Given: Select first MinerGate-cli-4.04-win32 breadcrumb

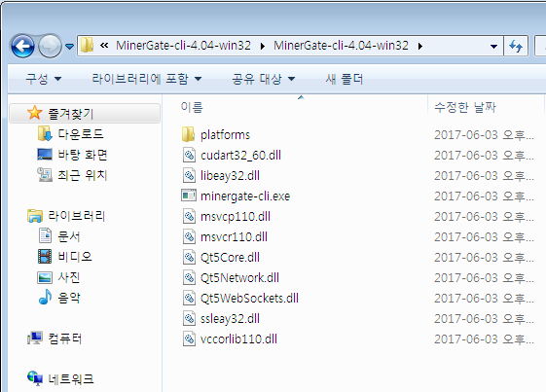Looking at the screenshot, I should (x=183, y=46).
